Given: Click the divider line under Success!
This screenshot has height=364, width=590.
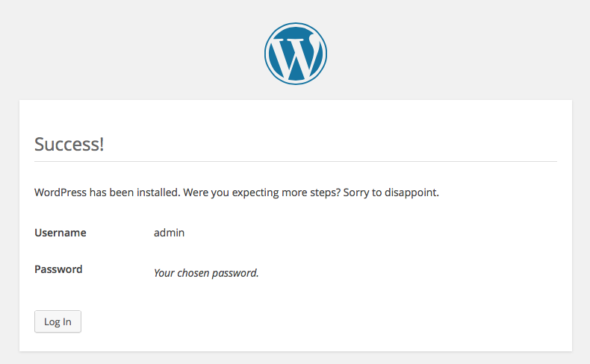Looking at the screenshot, I should (296, 162).
